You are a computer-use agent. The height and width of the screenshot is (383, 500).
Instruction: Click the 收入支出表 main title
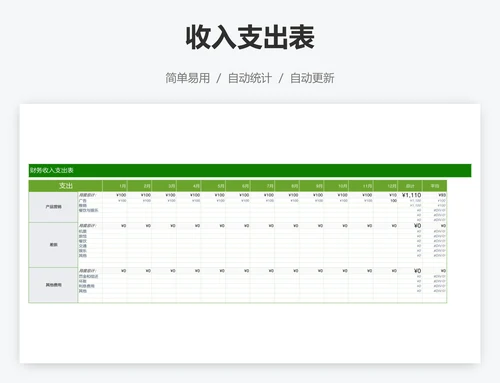(250, 37)
